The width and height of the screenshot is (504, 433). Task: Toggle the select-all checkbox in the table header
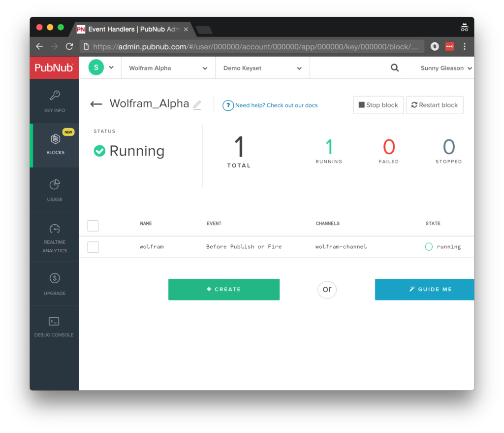(x=93, y=226)
